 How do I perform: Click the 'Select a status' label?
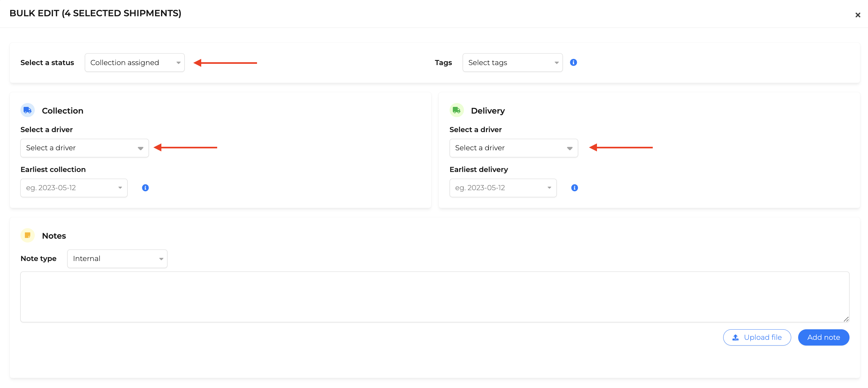coord(47,63)
